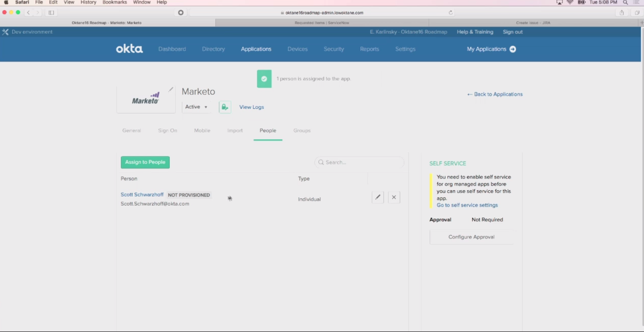
Task: Click the Safari reload page icon
Action: 451,13
